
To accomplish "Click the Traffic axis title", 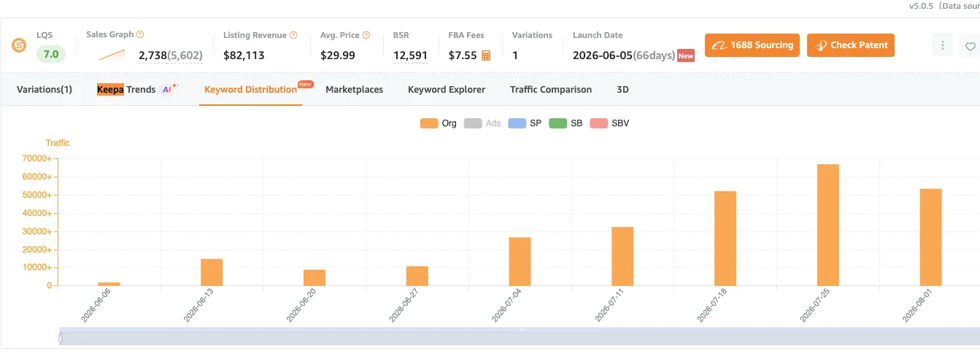I will [58, 143].
